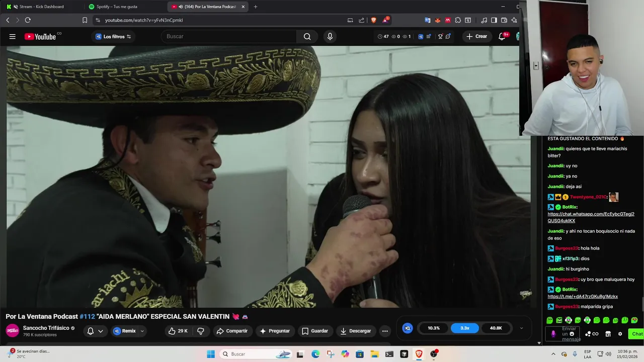Open more actions three-dot menu
The height and width of the screenshot is (362, 644).
click(x=385, y=331)
